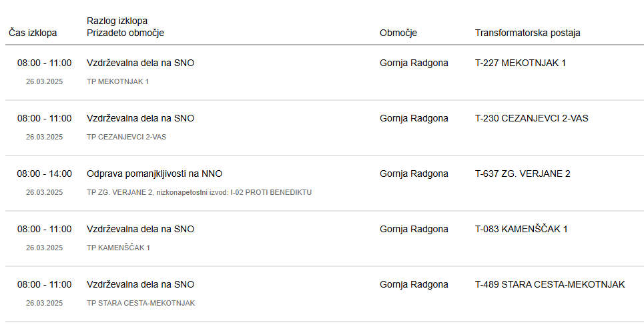Click TP STARA CESTA-MEKOTNJAK affected area text
Screen dimensions: 644x335
tap(141, 303)
